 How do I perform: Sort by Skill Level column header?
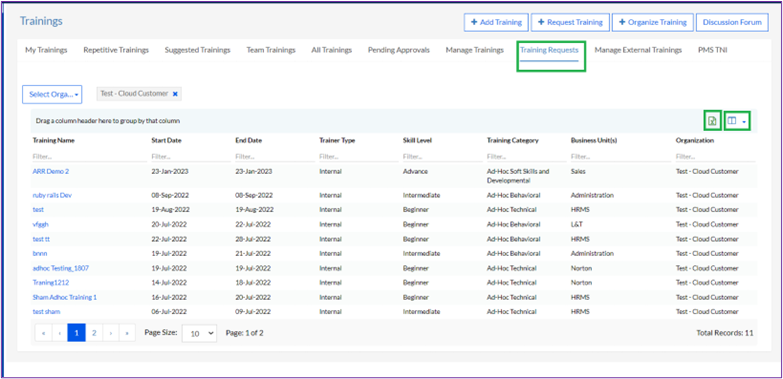point(417,140)
